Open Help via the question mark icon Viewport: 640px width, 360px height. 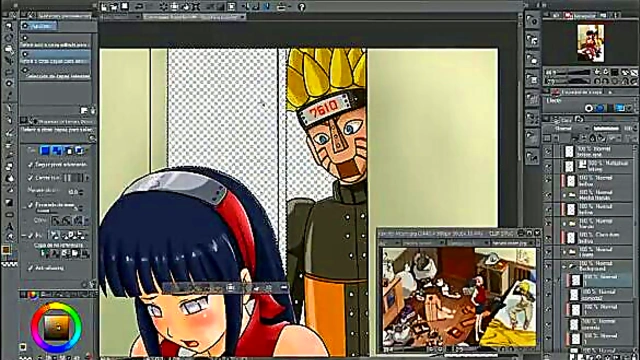[301, 7]
